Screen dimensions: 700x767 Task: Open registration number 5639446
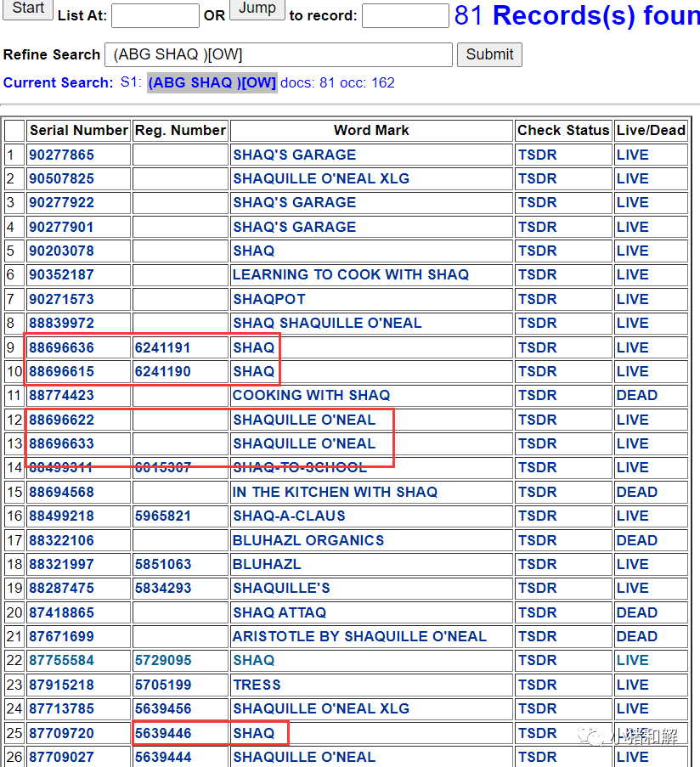pos(162,733)
